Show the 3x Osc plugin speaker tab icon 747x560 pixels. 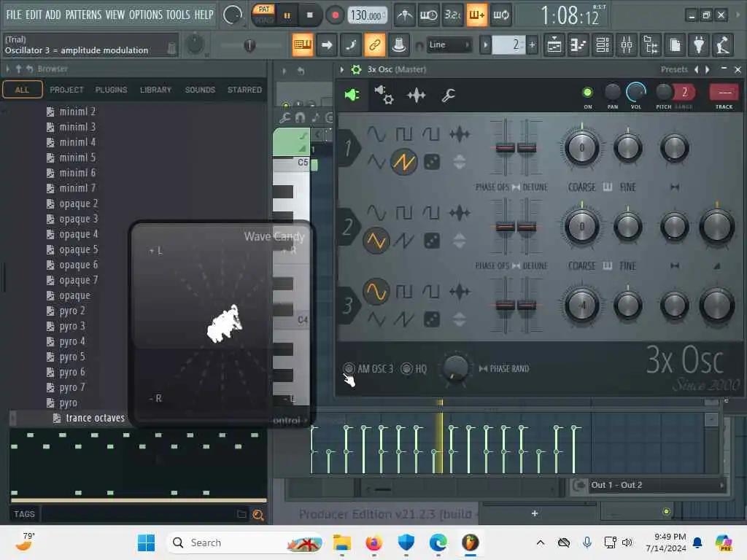point(352,95)
